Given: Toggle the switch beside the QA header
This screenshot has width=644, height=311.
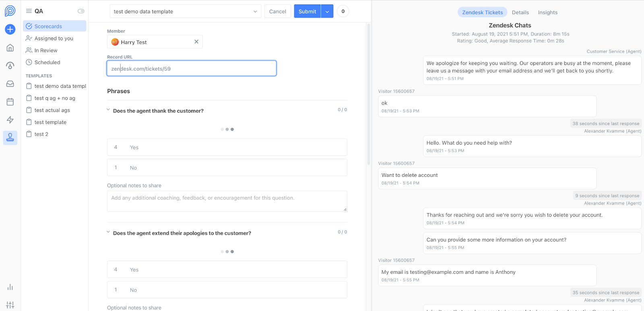Looking at the screenshot, I should click(81, 11).
